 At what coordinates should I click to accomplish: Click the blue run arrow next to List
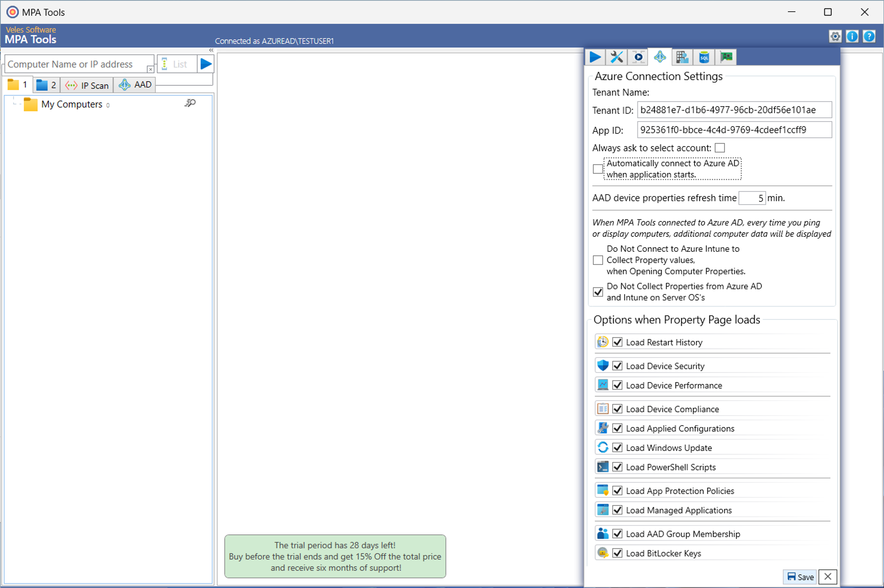[x=206, y=64]
